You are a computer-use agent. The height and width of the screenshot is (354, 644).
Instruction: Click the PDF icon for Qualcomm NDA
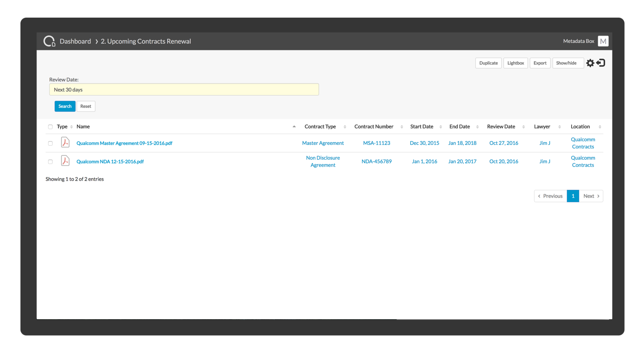(65, 161)
